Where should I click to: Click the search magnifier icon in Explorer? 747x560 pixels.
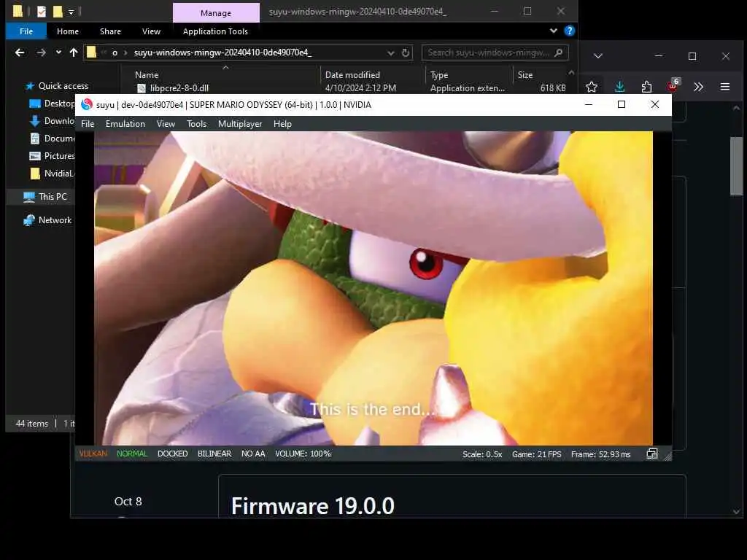[558, 52]
